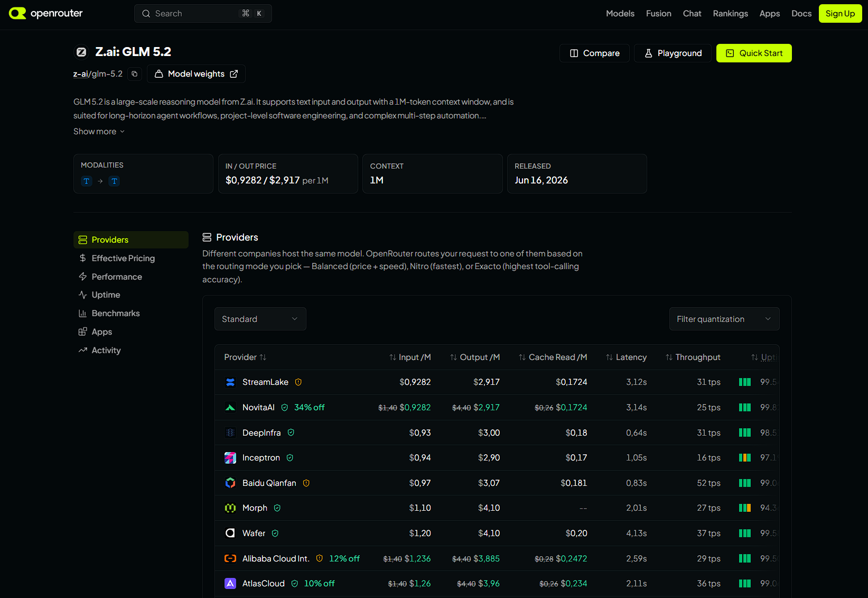Open the Playground
Screen dimensions: 868x598
click(x=673, y=53)
